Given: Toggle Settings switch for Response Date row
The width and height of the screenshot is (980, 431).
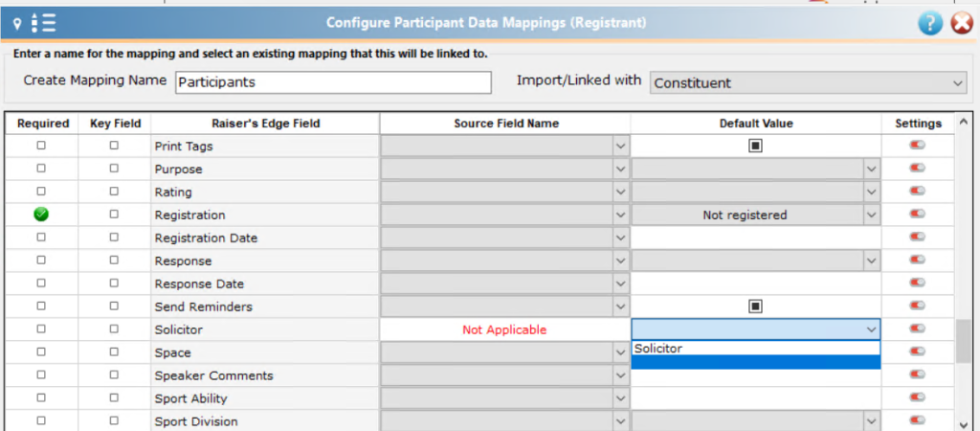Looking at the screenshot, I should coord(918,283).
